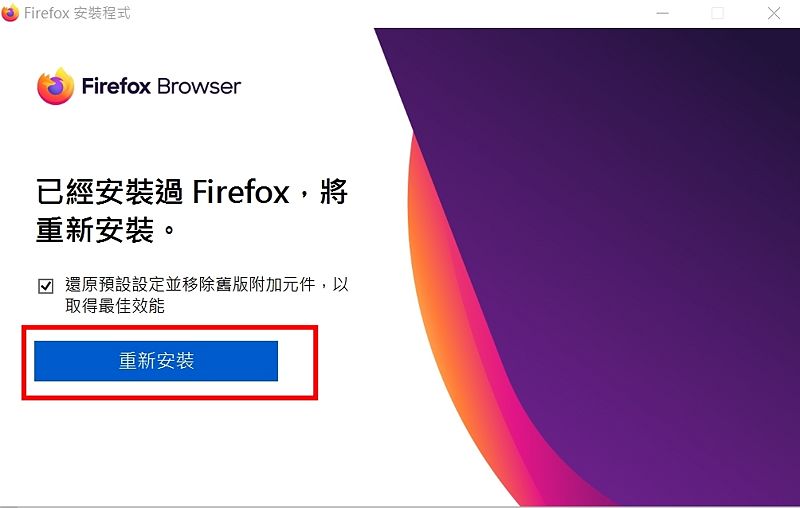Click the large Firefox logo above the heading
Viewport: 800px width, 508px height.
56,86
